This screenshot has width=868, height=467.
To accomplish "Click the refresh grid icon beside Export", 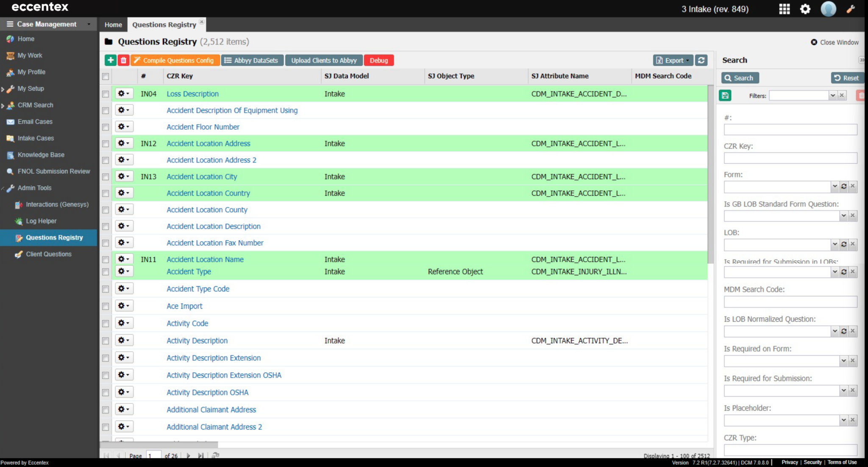I will (701, 60).
